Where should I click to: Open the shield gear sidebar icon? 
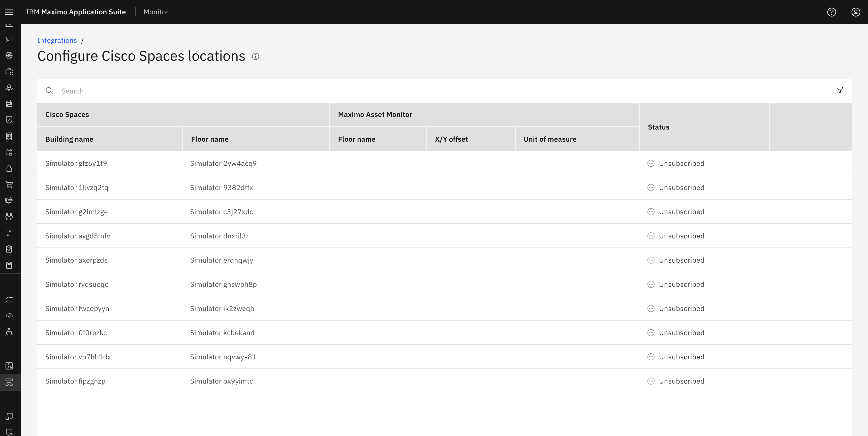click(9, 432)
